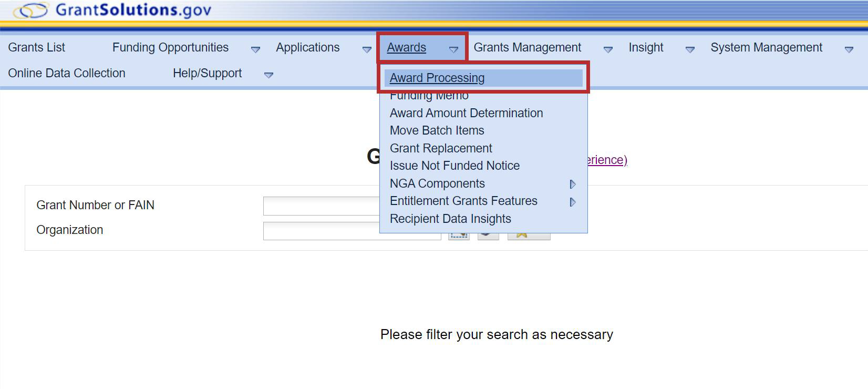Click into the Organization text field

(321, 231)
